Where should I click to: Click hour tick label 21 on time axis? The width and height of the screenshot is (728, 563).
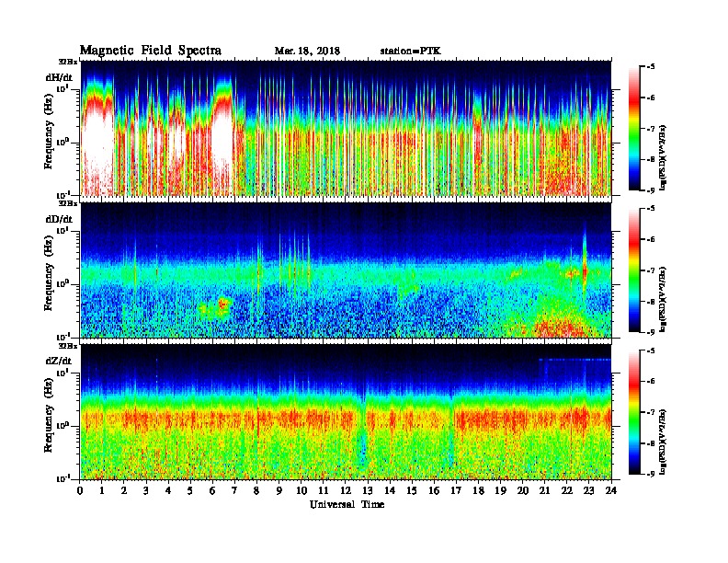tap(544, 490)
